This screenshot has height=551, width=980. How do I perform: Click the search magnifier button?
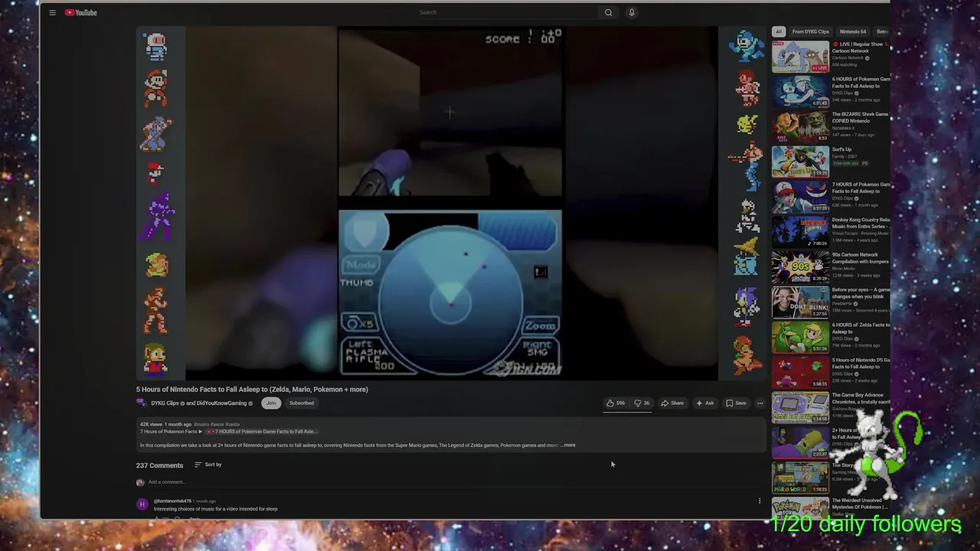(x=609, y=12)
